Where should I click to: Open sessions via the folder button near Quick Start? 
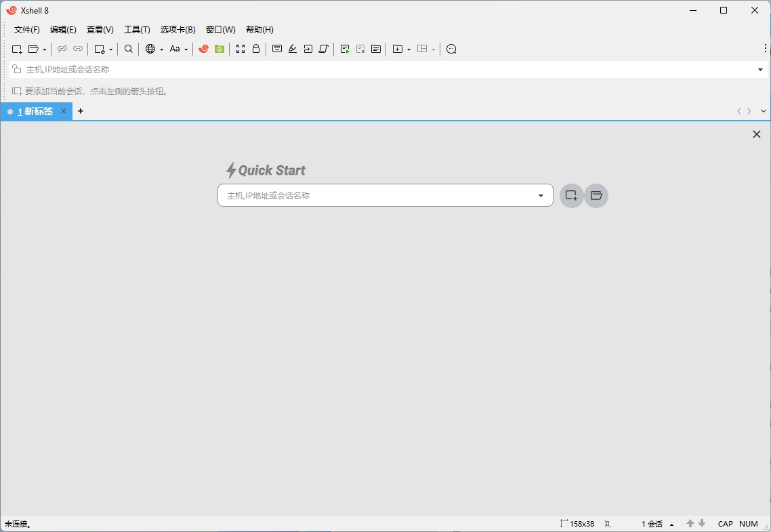[596, 195]
